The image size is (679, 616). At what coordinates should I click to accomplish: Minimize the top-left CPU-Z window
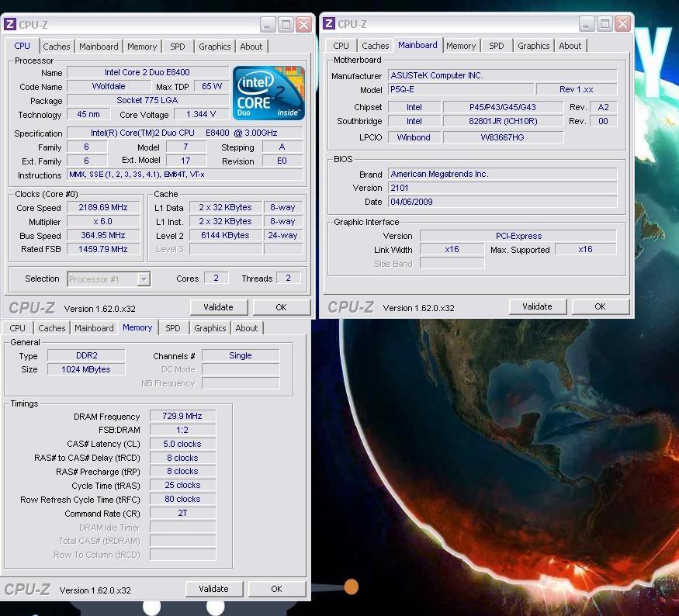tap(268, 25)
